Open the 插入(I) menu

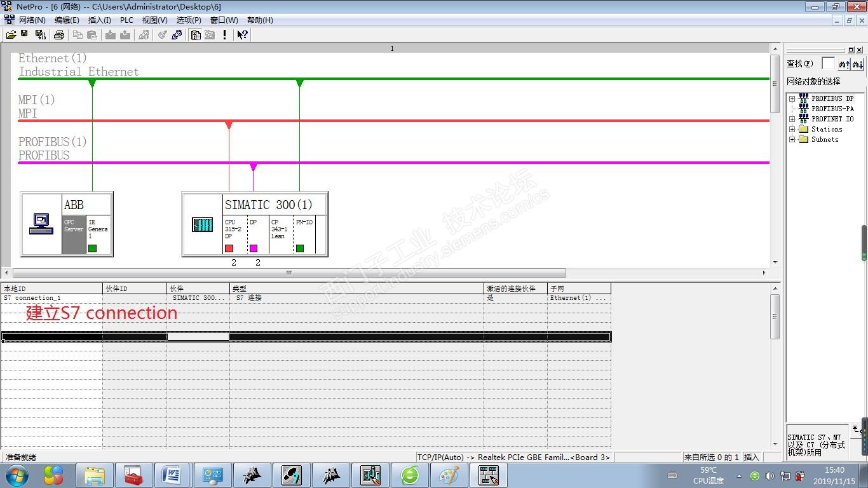click(x=100, y=20)
